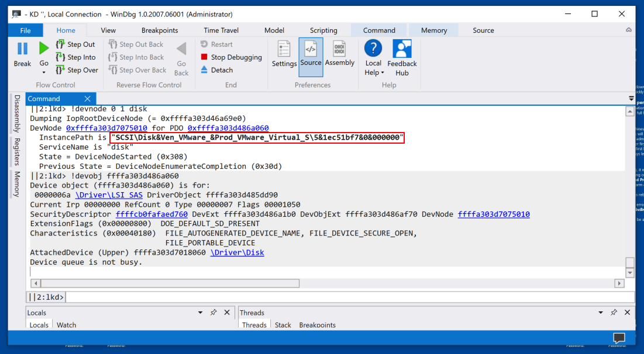This screenshot has height=354, width=644.
Task: Switch to the Breakpoints ribbon tab
Action: point(160,30)
